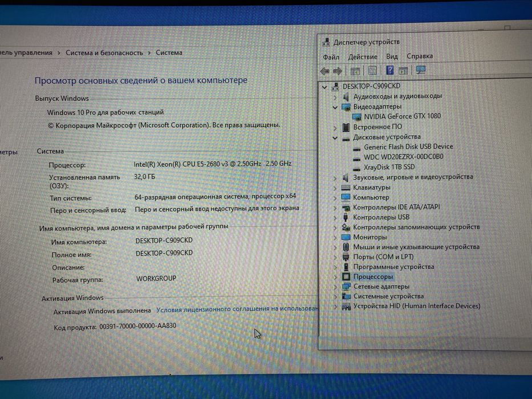Click the breadcrumb arrow before Система и безопасность
The image size is (532, 399).
click(59, 53)
